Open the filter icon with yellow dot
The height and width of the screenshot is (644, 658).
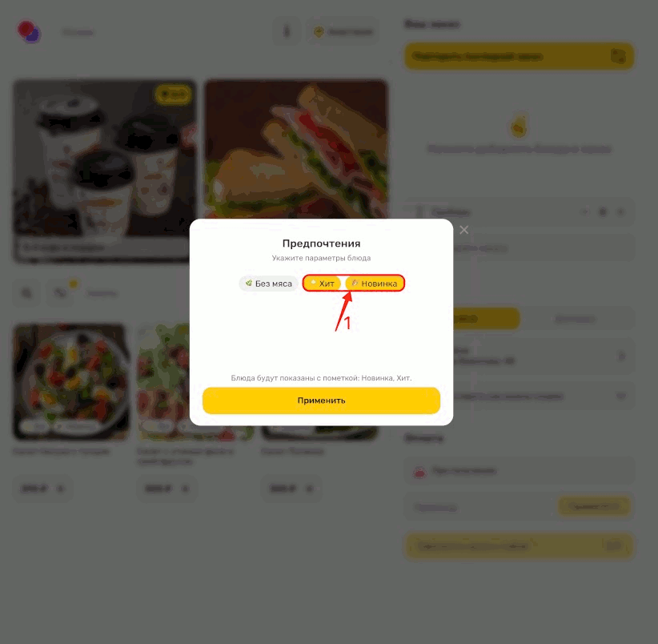point(60,292)
